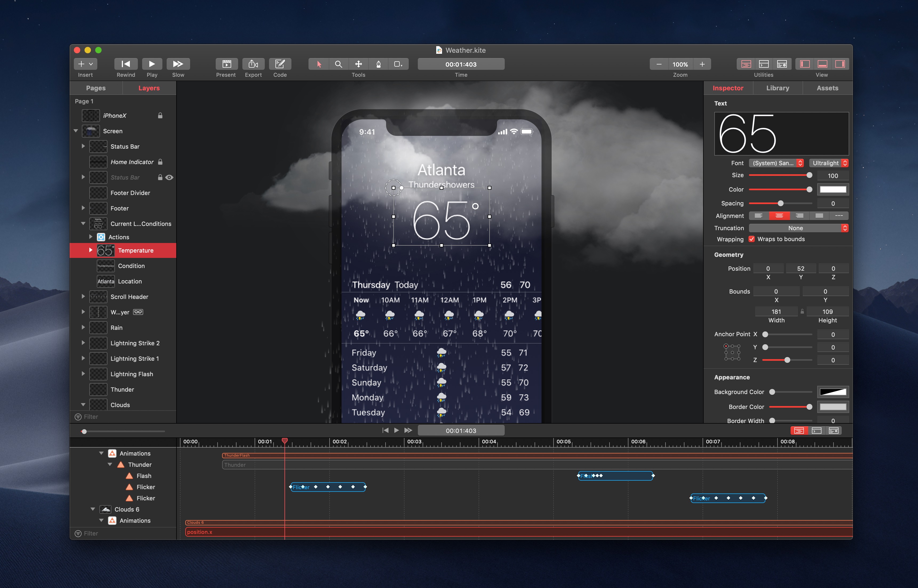The width and height of the screenshot is (918, 588).
Task: Click the search/magnify tool icon
Action: (x=339, y=64)
